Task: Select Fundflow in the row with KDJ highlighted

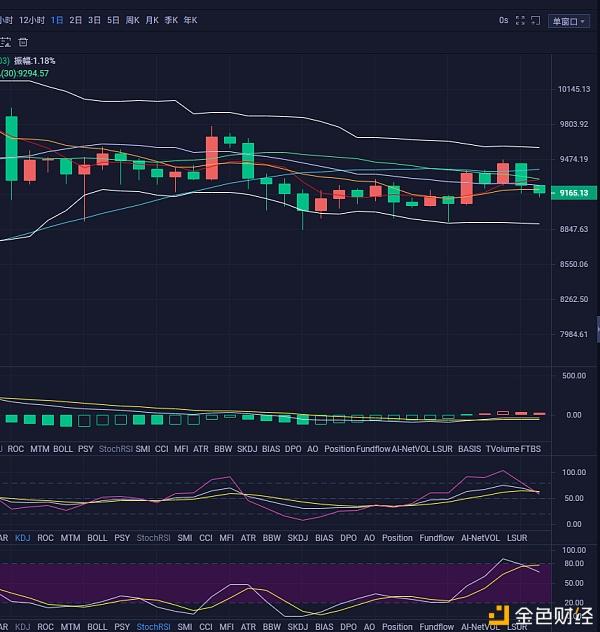Action: click(x=436, y=538)
